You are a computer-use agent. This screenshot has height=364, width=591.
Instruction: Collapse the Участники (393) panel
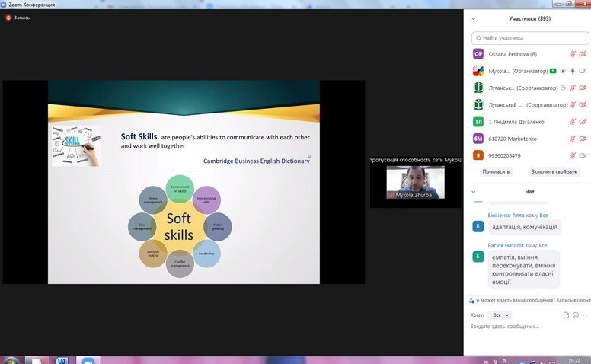[474, 18]
